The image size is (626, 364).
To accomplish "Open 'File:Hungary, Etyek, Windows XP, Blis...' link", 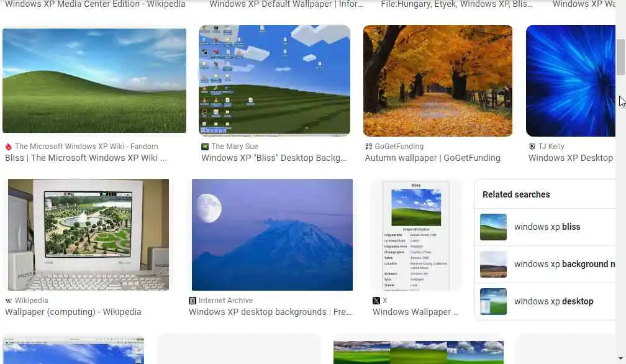I will [456, 4].
